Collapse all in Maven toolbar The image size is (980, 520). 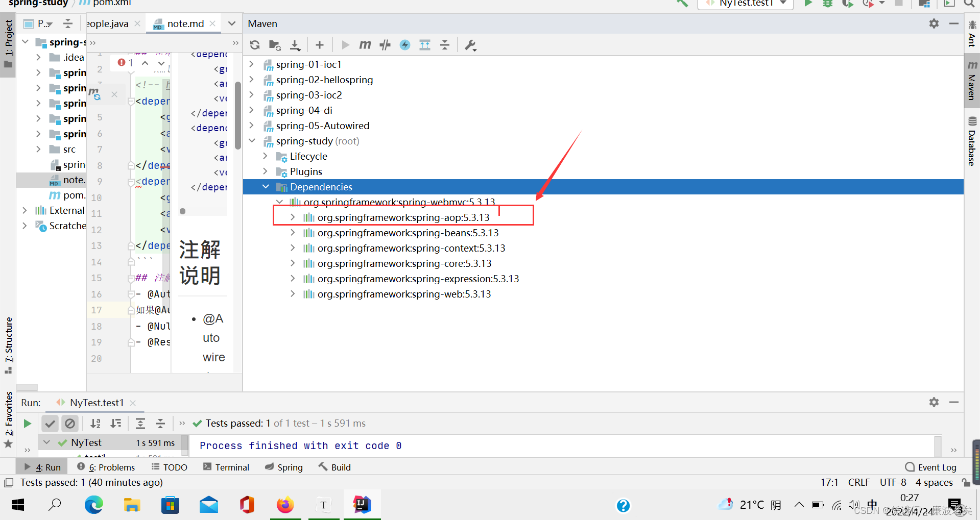tap(445, 45)
